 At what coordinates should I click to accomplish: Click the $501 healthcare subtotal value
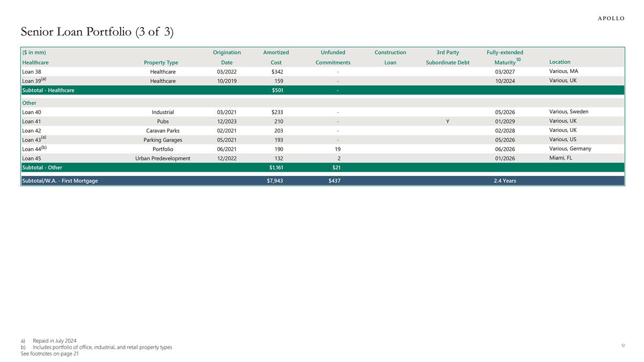click(x=276, y=91)
